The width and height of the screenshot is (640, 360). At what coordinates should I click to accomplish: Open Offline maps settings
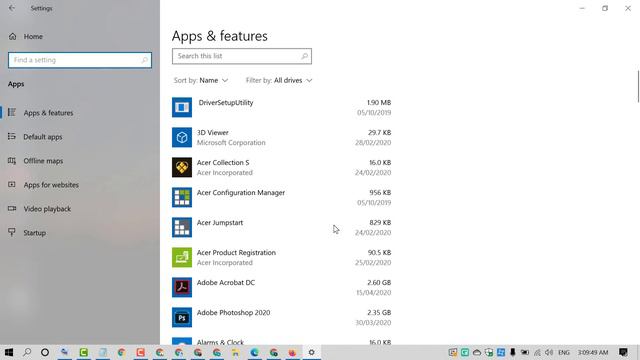tap(43, 161)
